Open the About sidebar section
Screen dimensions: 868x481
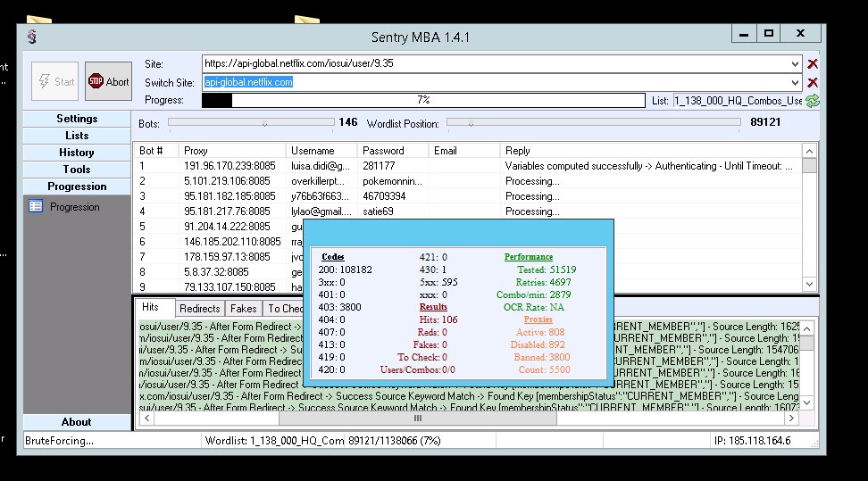click(x=77, y=422)
